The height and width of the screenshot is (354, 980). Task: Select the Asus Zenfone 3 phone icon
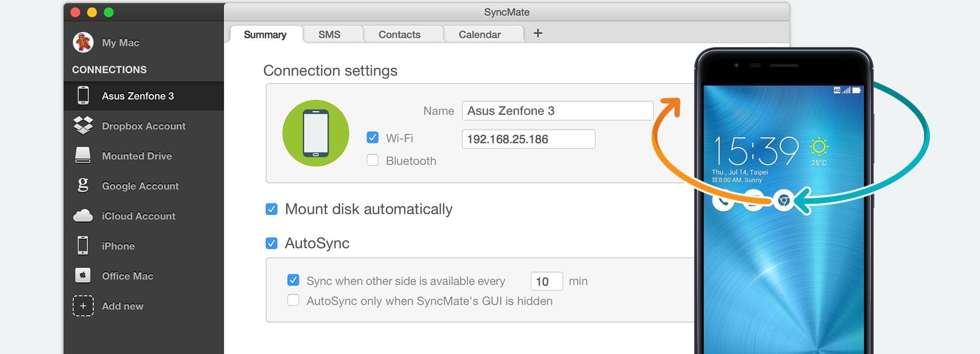(x=83, y=96)
